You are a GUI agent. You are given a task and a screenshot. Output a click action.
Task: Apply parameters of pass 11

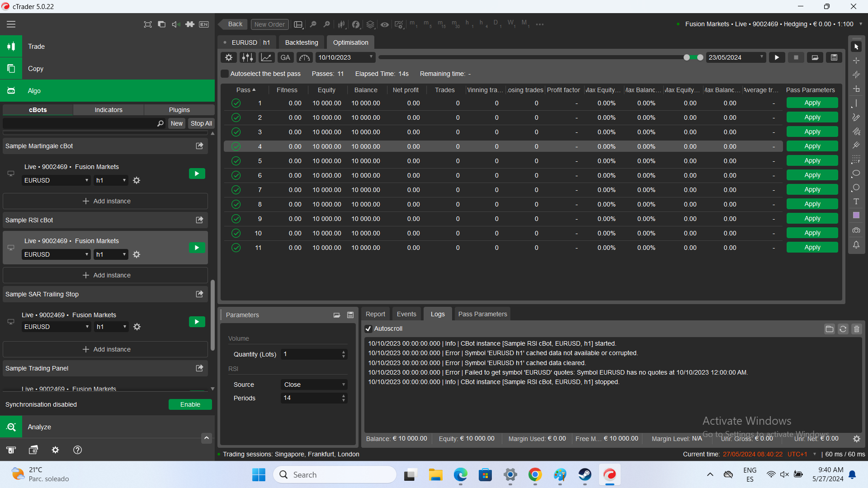click(x=812, y=248)
